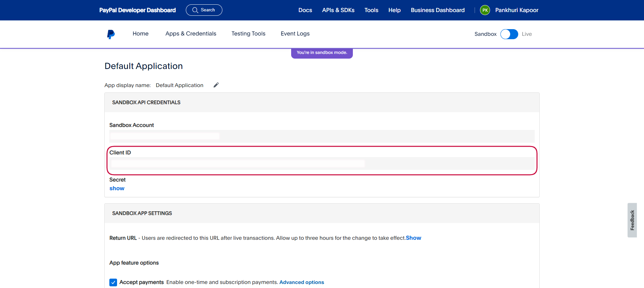Open Testing Tools tab

point(248,33)
